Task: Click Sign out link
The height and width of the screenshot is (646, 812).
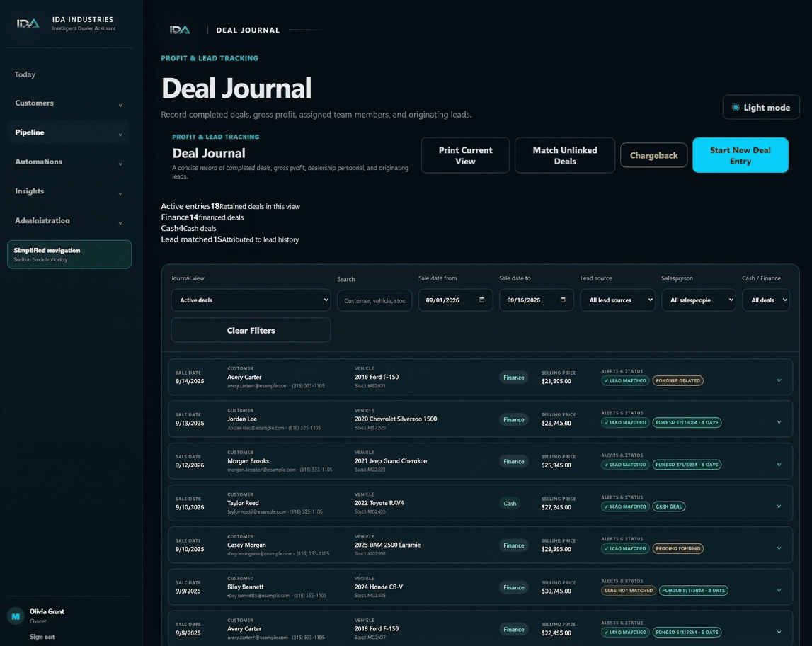Action: tap(42, 637)
